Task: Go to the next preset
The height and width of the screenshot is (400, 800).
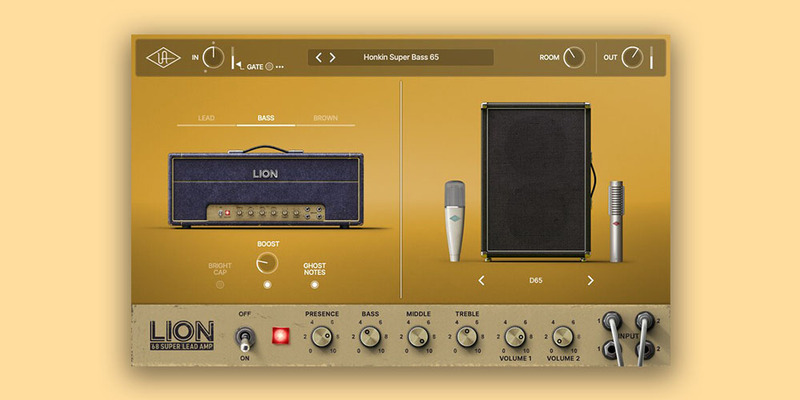Action: click(333, 57)
